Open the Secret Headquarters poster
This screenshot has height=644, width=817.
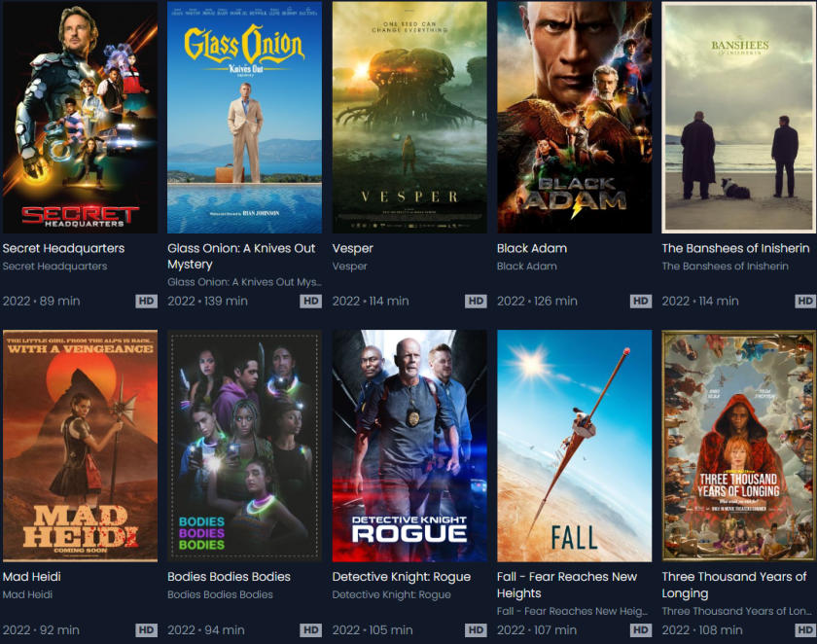(80, 117)
